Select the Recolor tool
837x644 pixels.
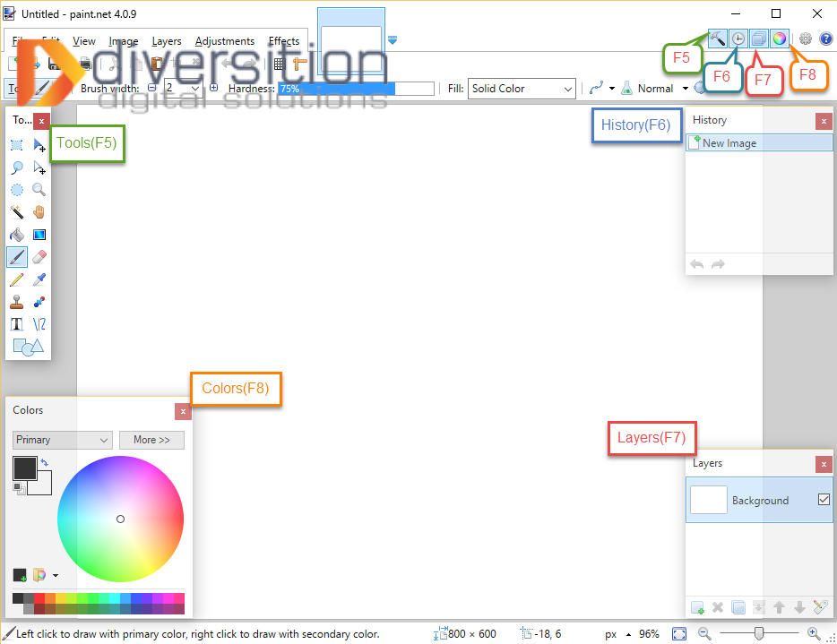point(39,302)
